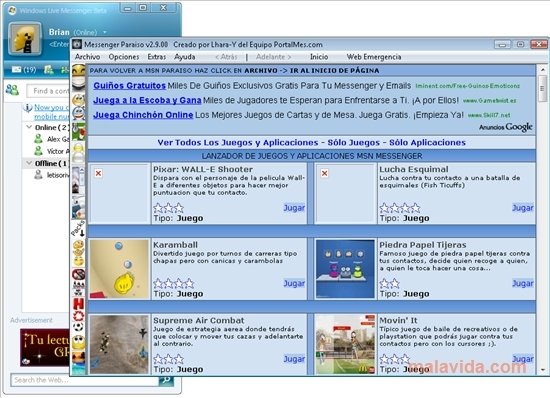550x398 pixels.
Task: Select the red letter H pack icon
Action: click(x=79, y=304)
